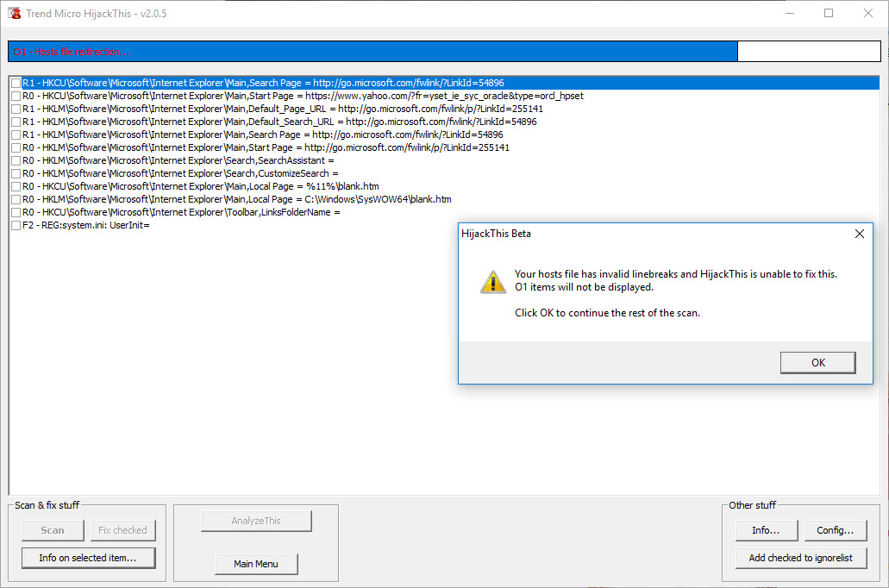Return to the Main Menu
Screen dimensions: 889x588
pos(256,564)
